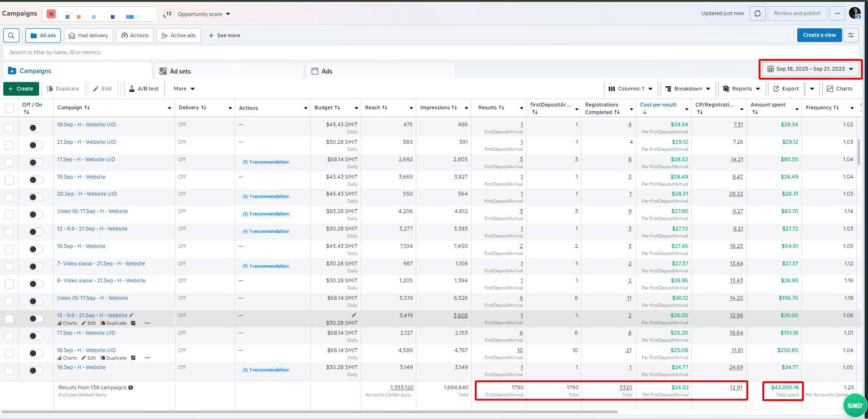Screen dimensions: 868x419
Task: Click the red N account icon
Action: [51, 14]
